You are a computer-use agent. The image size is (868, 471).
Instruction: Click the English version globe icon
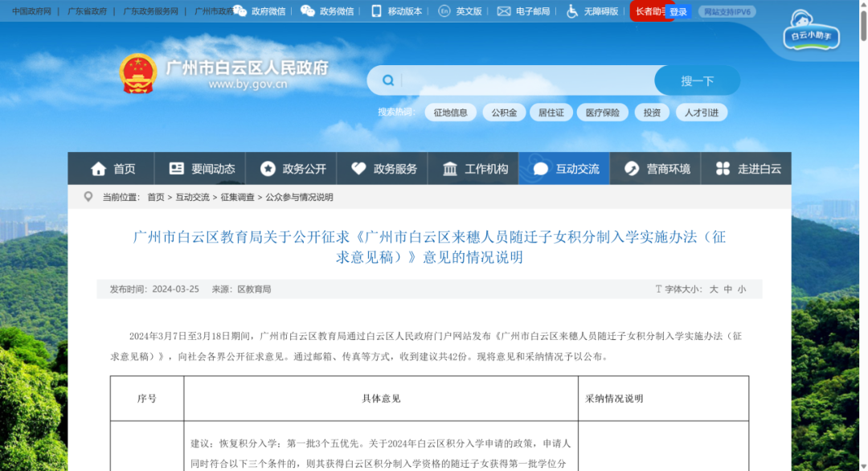[444, 11]
